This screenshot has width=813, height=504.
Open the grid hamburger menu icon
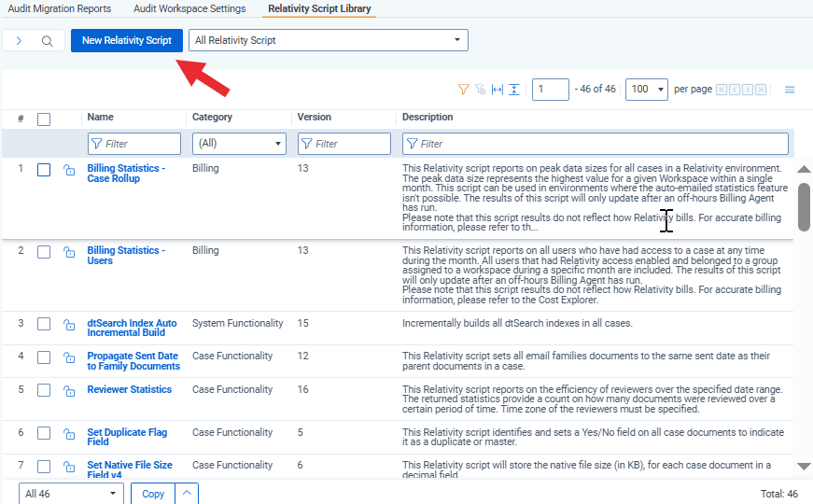(x=789, y=90)
